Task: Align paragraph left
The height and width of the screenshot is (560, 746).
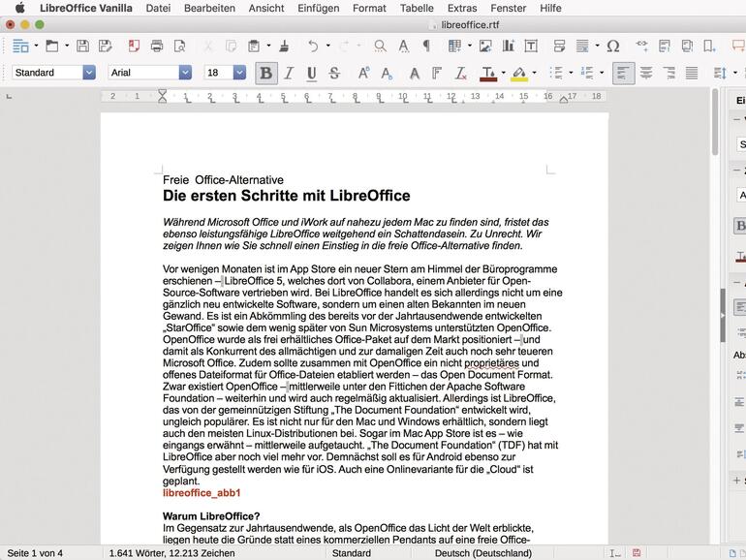Action: (623, 73)
